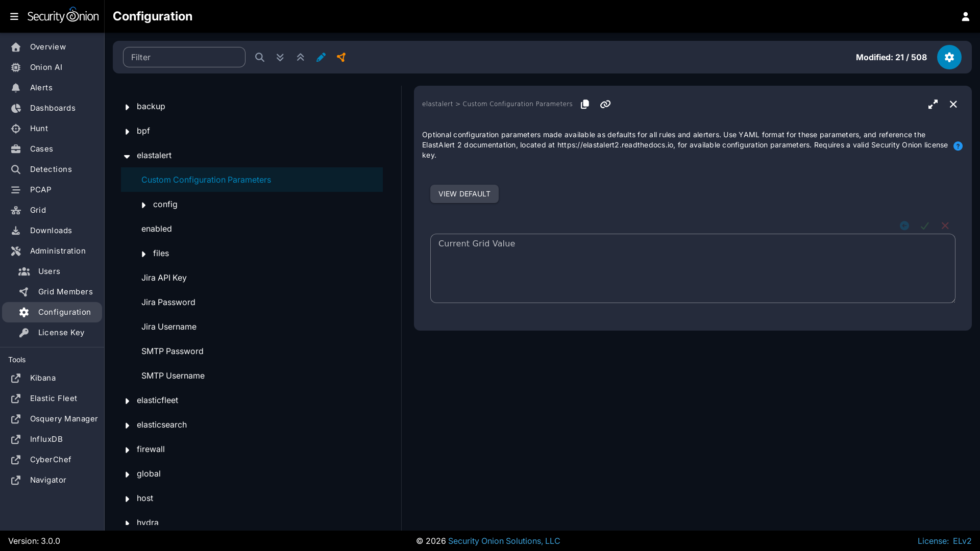The height and width of the screenshot is (551, 980).
Task: Expand the elasticsearch tree node
Action: point(127,425)
